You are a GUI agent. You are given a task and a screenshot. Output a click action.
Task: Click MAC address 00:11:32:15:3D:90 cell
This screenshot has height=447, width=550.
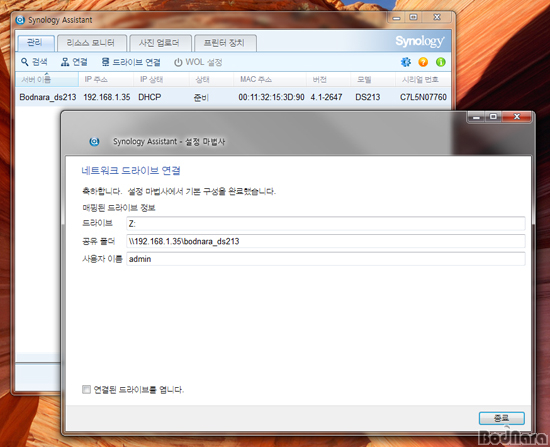tap(271, 97)
